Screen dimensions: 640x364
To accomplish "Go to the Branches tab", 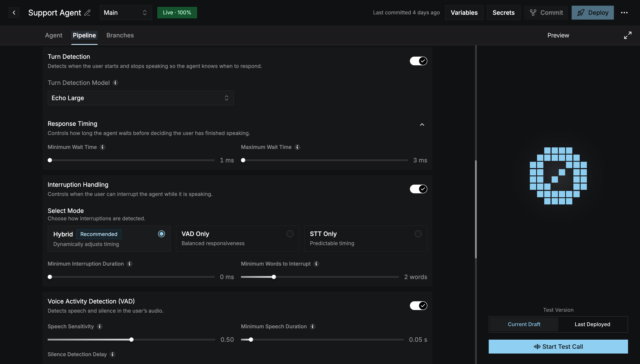I will pyautogui.click(x=120, y=35).
